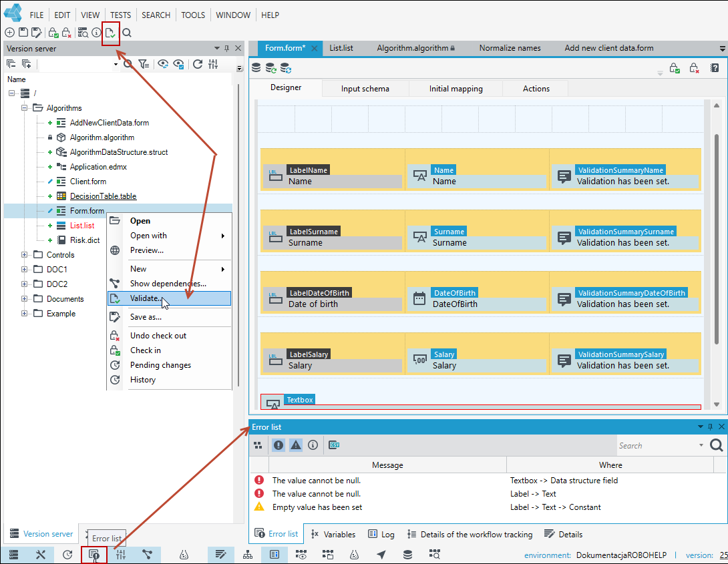
Task: Open the sliders settings icon in Version server toolbar
Action: [213, 64]
